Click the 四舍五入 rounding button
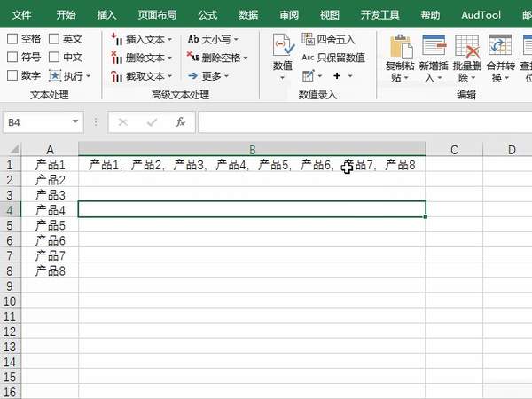532x399 pixels. pyautogui.click(x=329, y=39)
